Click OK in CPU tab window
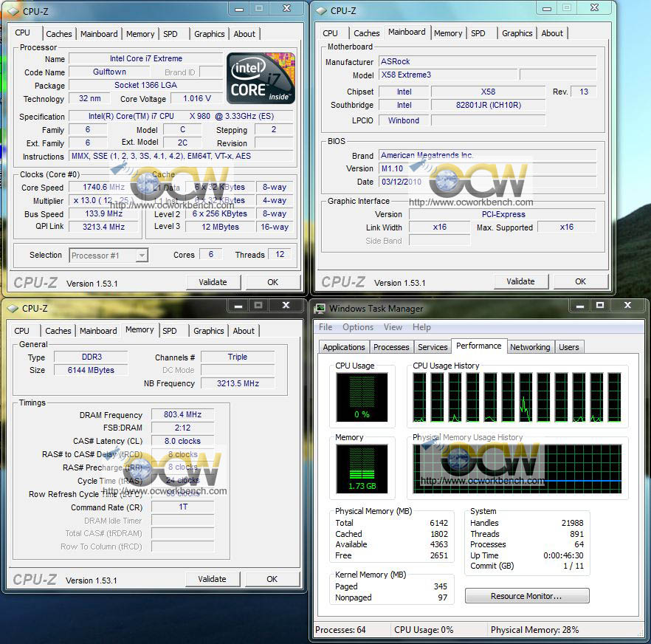The height and width of the screenshot is (644, 651). [273, 282]
